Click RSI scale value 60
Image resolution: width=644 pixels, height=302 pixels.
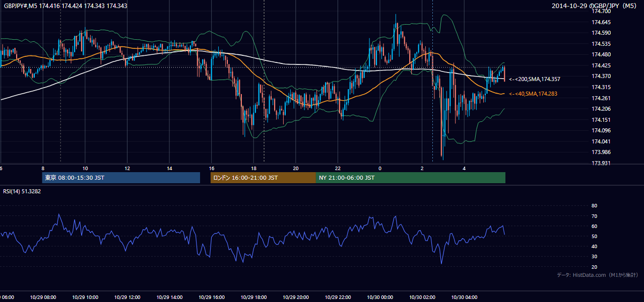pyautogui.click(x=594, y=226)
